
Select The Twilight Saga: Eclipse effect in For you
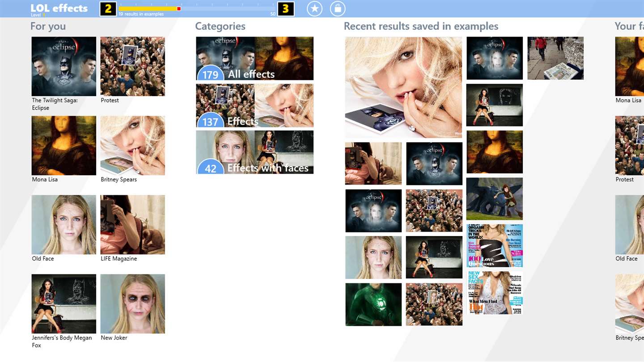64,66
